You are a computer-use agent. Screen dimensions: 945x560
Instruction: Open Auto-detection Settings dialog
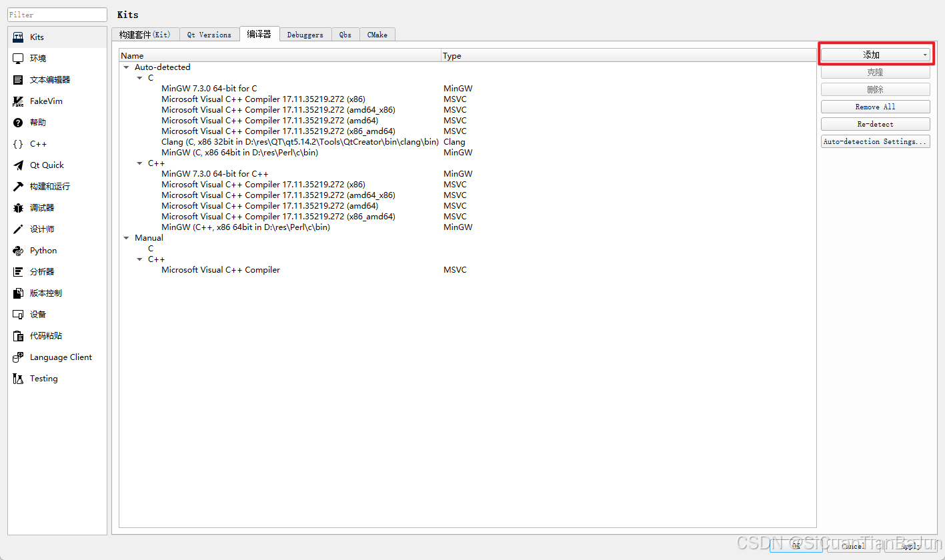(875, 141)
